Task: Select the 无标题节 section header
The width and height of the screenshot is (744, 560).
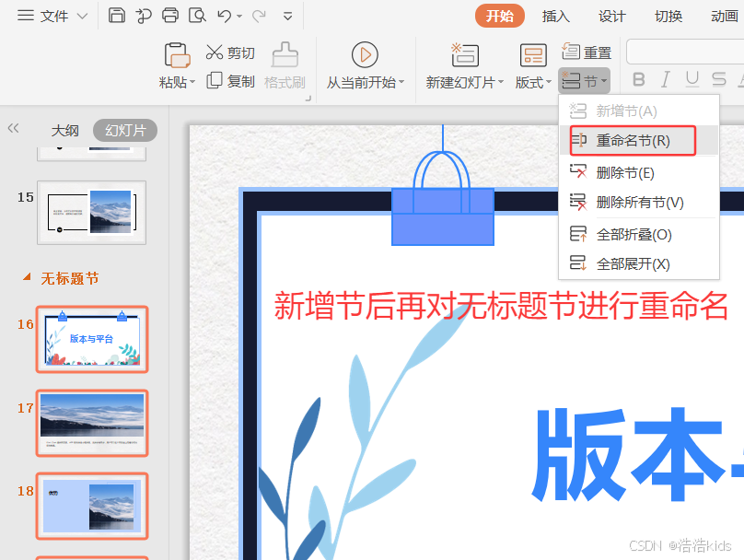Action: 70,278
